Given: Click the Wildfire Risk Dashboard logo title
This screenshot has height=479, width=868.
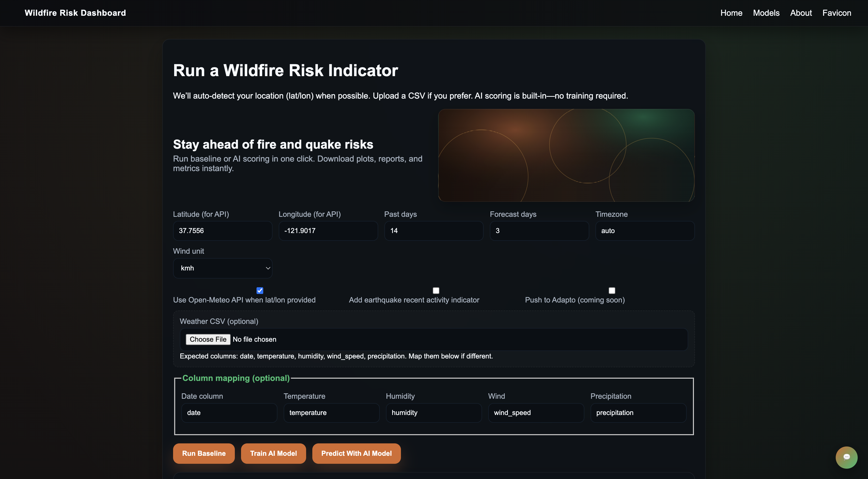Looking at the screenshot, I should pos(75,13).
